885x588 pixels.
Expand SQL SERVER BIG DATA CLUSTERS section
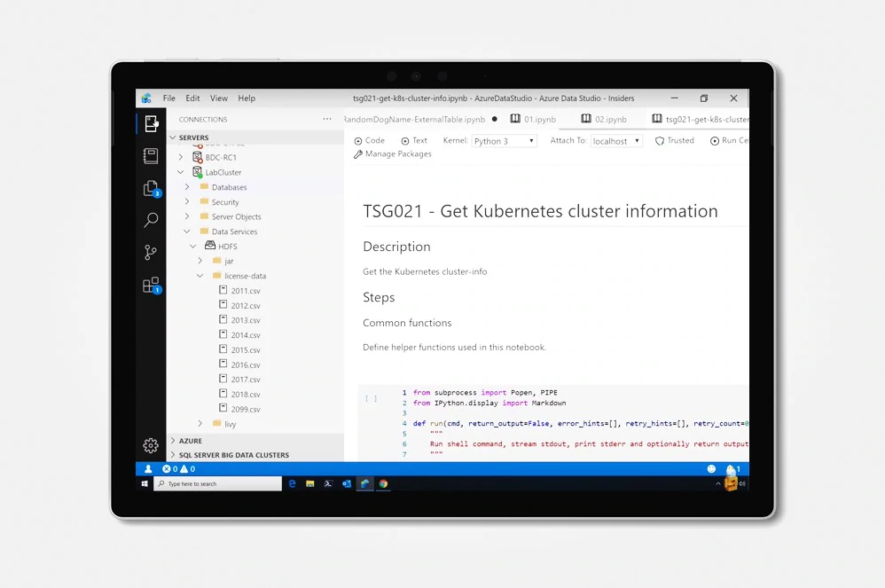pyautogui.click(x=173, y=455)
